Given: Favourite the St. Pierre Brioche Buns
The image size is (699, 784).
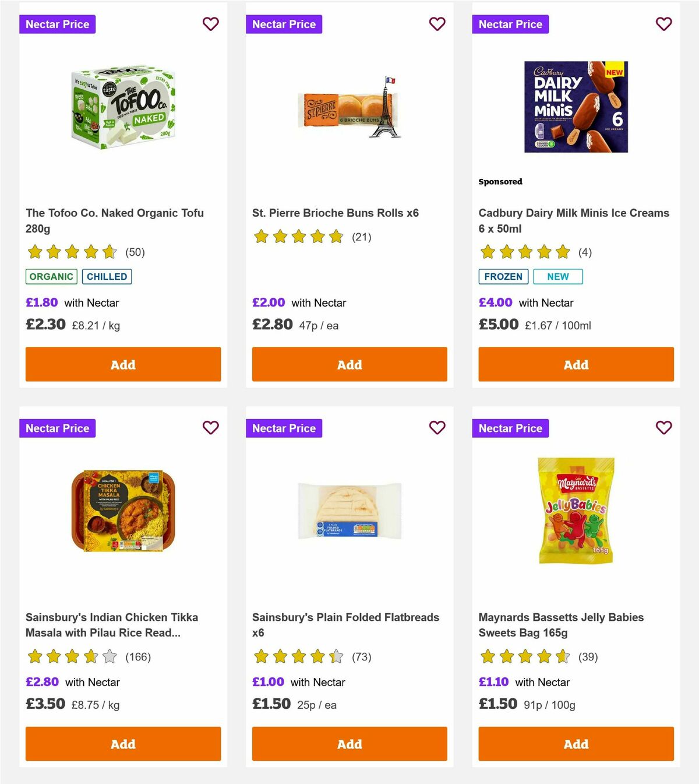Looking at the screenshot, I should pos(437,24).
